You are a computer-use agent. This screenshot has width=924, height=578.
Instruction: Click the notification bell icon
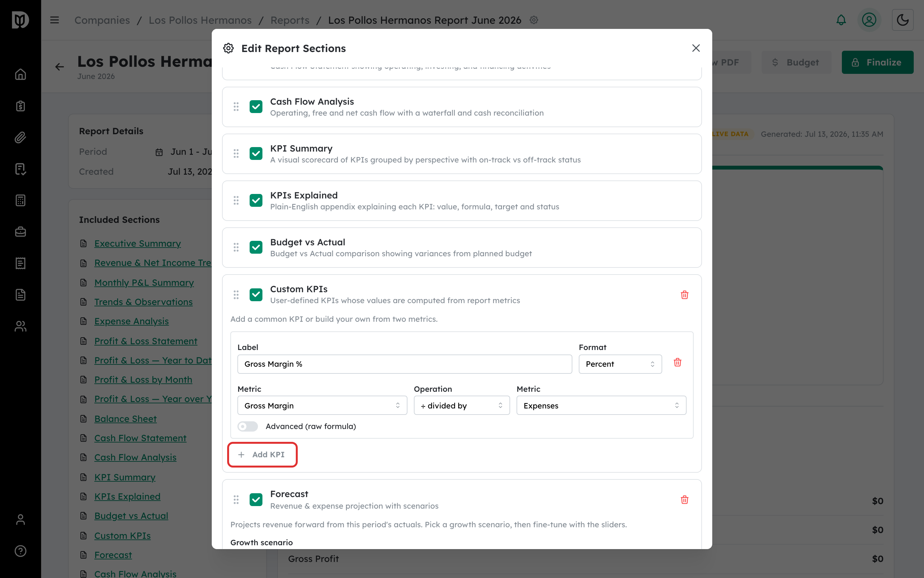tap(841, 20)
